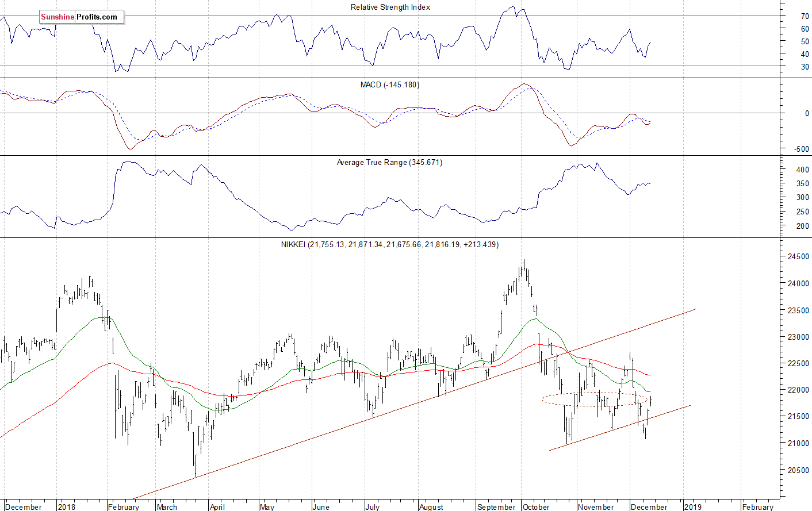Click MACD axis value -500
Viewport: 812px width, 511px height.
[802, 149]
